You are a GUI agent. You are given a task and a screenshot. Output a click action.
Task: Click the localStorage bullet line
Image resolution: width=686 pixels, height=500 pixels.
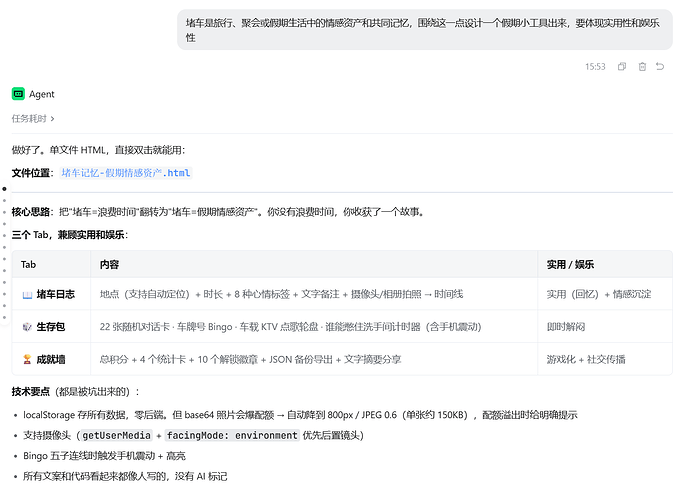300,415
